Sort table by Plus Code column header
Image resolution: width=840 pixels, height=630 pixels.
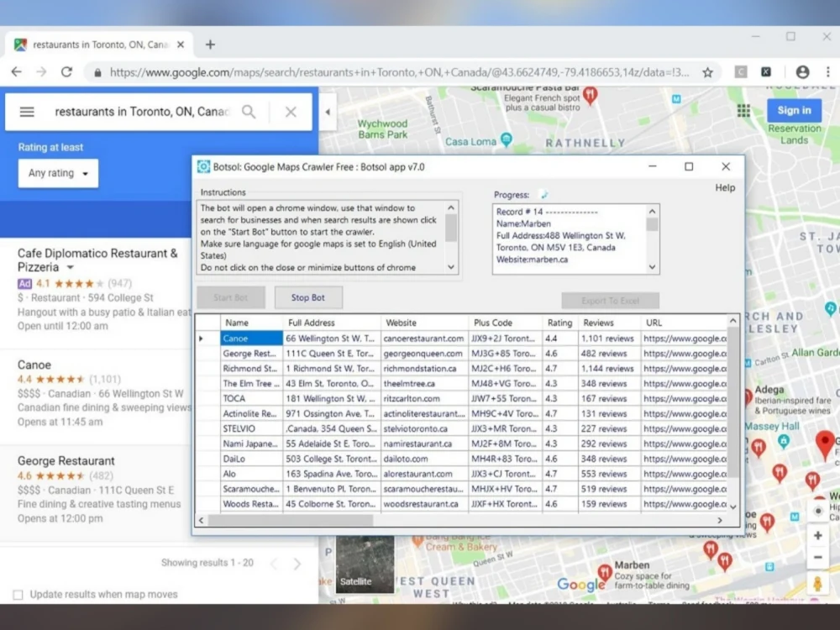tap(505, 323)
